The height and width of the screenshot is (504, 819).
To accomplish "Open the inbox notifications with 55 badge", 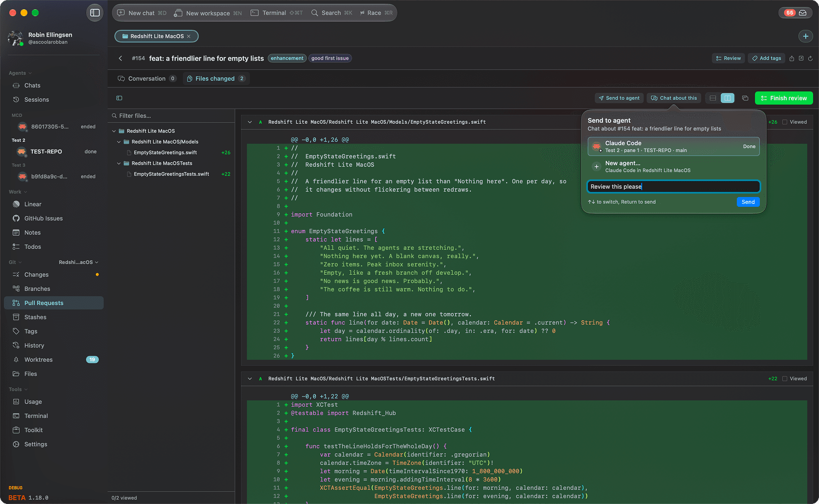I will 796,13.
